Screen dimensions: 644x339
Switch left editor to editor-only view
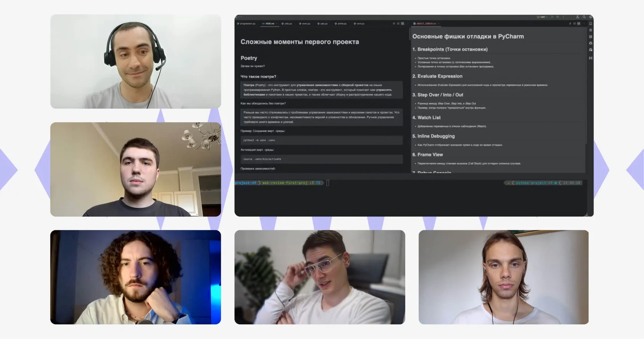[x=394, y=23]
